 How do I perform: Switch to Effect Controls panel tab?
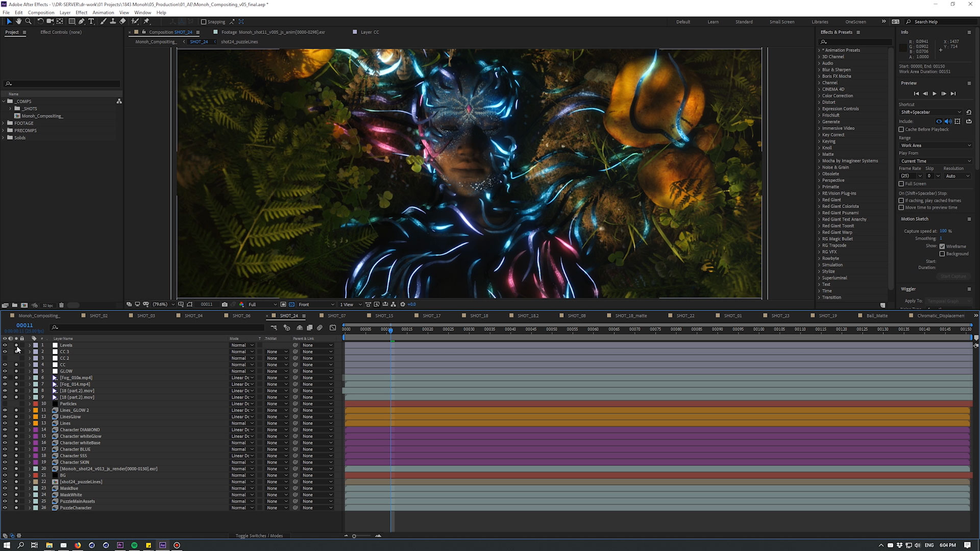click(61, 32)
